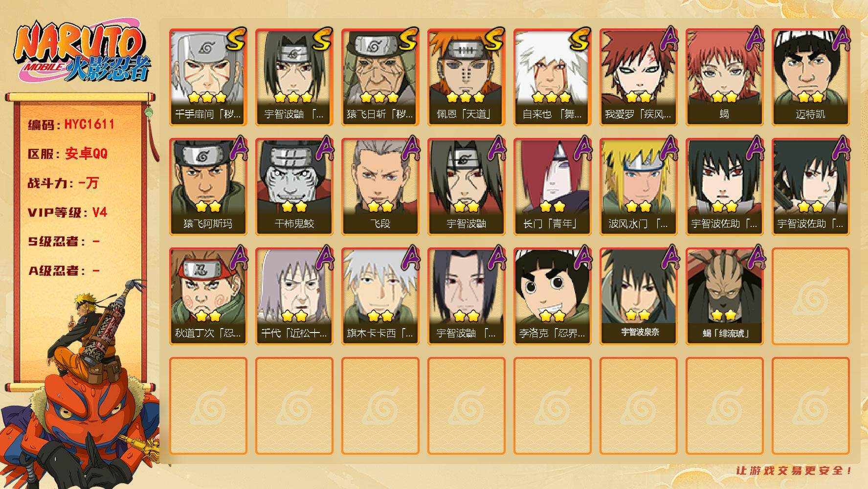Click the S rank badge on 千手扉间
Image resolution: width=868 pixels, height=489 pixels.
click(237, 40)
